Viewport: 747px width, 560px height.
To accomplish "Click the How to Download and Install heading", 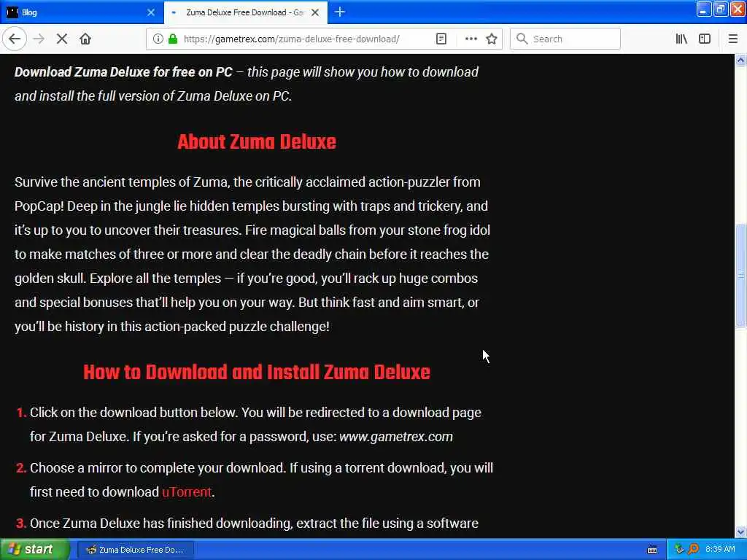I will (x=257, y=373).
